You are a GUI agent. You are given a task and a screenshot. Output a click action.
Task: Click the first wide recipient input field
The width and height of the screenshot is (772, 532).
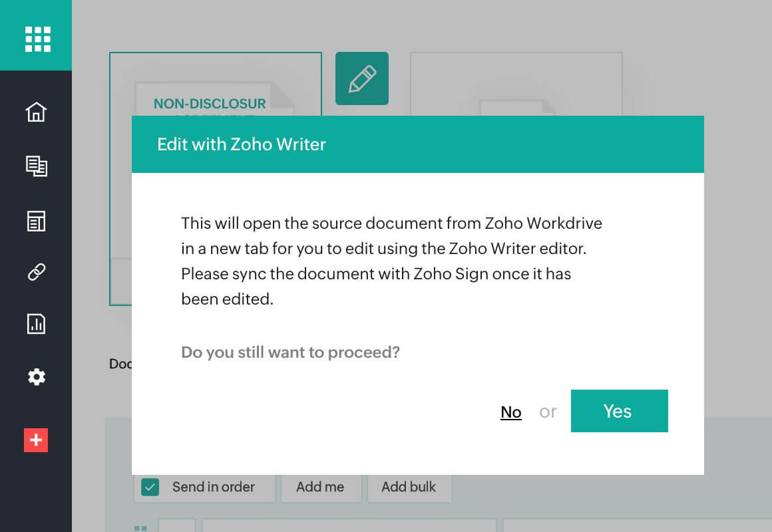coord(349,526)
